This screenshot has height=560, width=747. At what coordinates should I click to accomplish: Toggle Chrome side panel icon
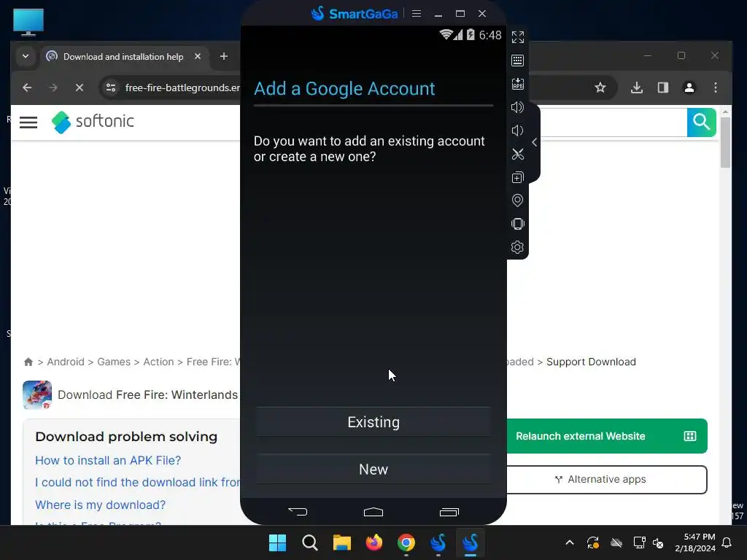pyautogui.click(x=663, y=87)
